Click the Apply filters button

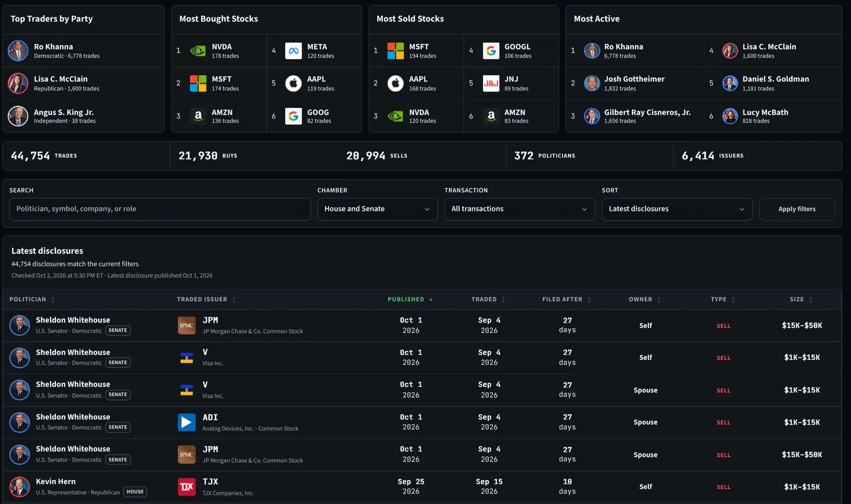click(x=797, y=209)
